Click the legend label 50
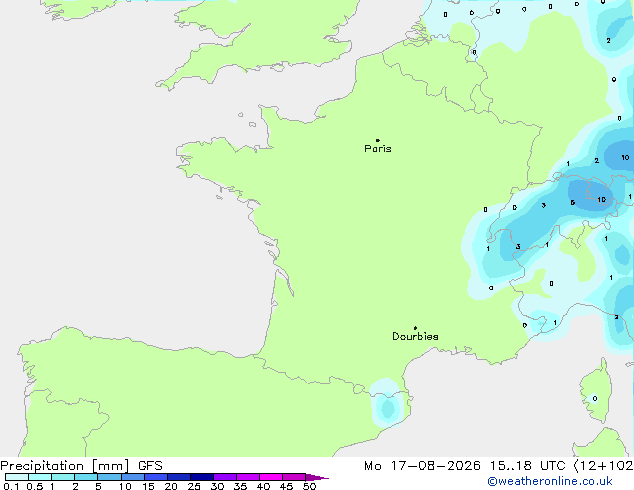The image size is (634, 490). pos(309,486)
